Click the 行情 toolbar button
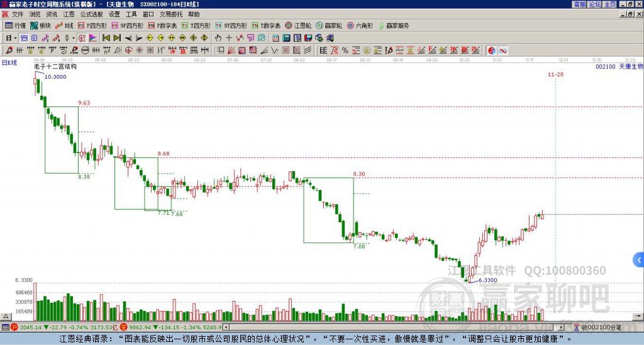Screen dimensions: 644x345 [x=15, y=25]
